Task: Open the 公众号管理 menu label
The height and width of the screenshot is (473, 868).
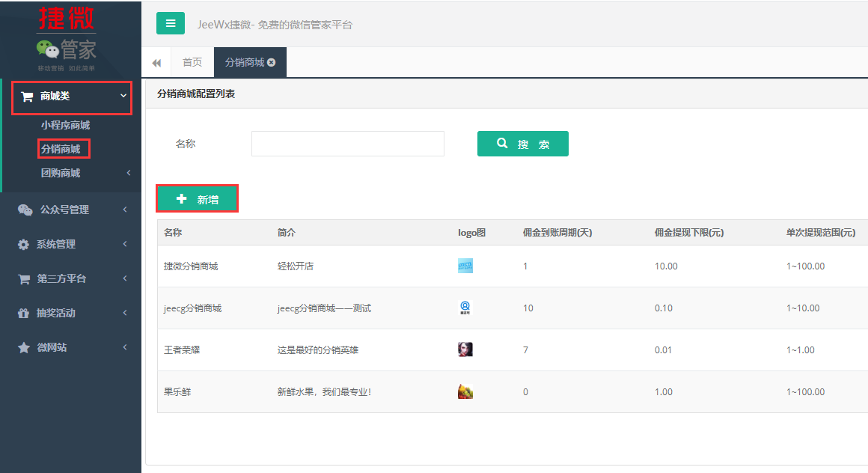Action: [x=64, y=210]
